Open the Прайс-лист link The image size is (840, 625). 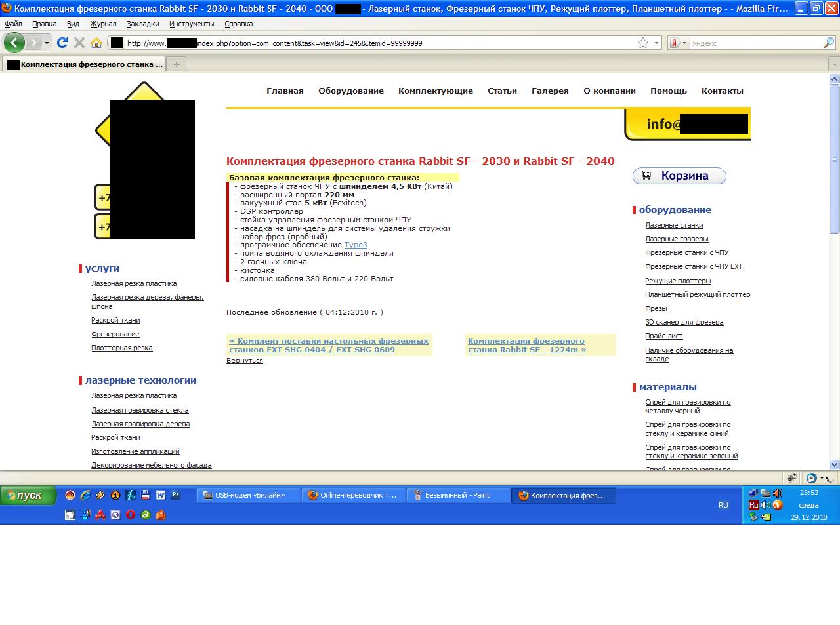pos(663,336)
